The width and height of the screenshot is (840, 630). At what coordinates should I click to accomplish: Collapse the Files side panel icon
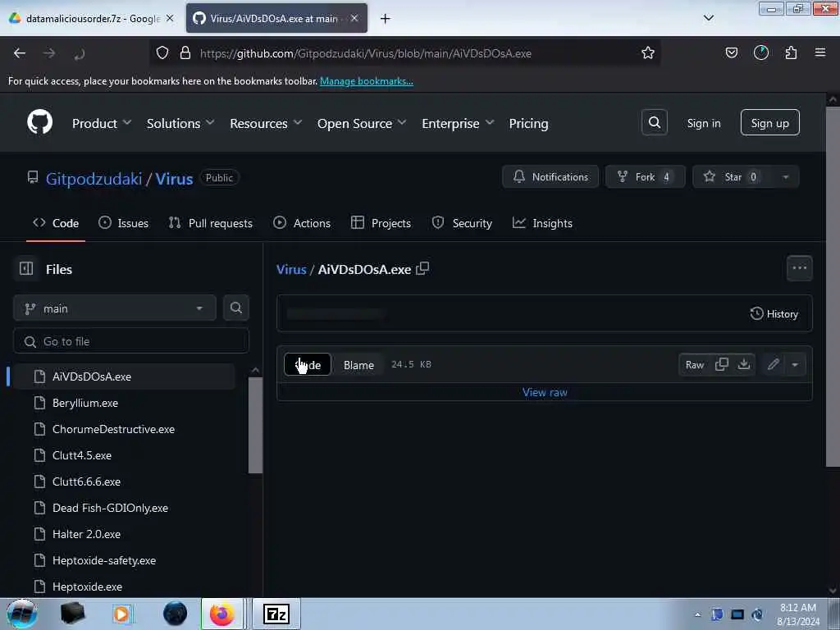(x=26, y=268)
